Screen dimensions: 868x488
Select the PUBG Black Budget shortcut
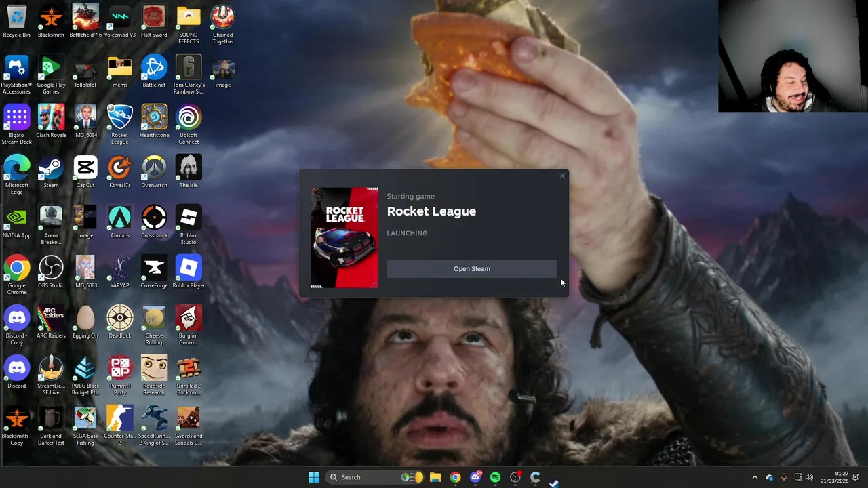click(85, 376)
